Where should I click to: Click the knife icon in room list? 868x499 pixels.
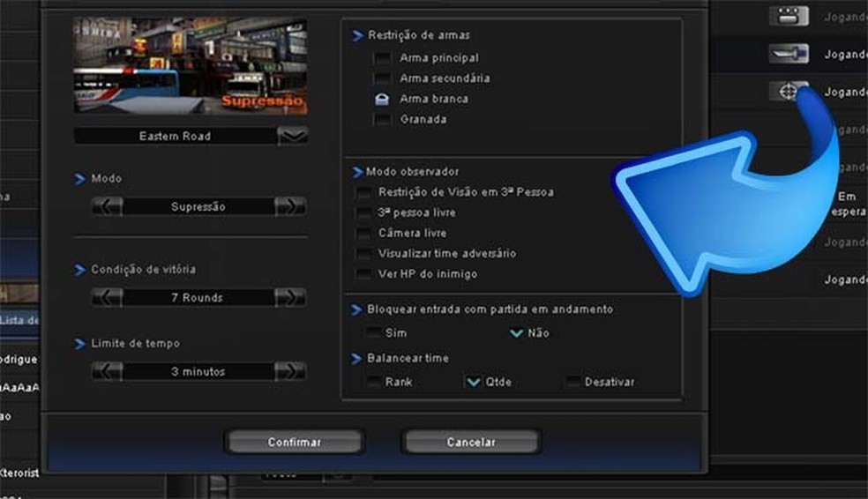789,54
